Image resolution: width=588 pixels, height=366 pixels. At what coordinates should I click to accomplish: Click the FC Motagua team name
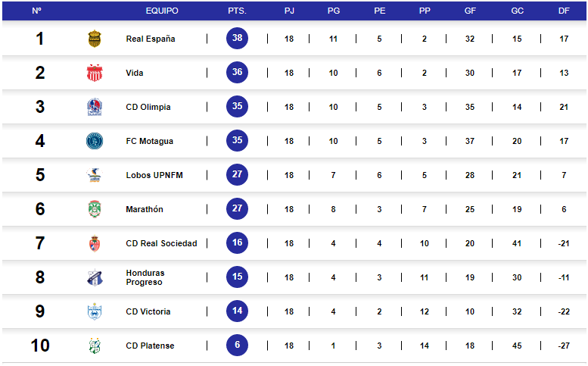(150, 141)
